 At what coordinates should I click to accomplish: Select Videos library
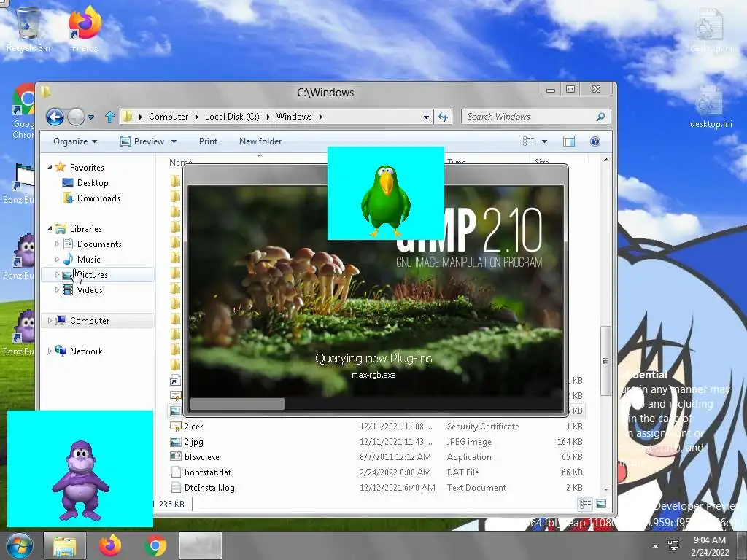click(x=90, y=290)
